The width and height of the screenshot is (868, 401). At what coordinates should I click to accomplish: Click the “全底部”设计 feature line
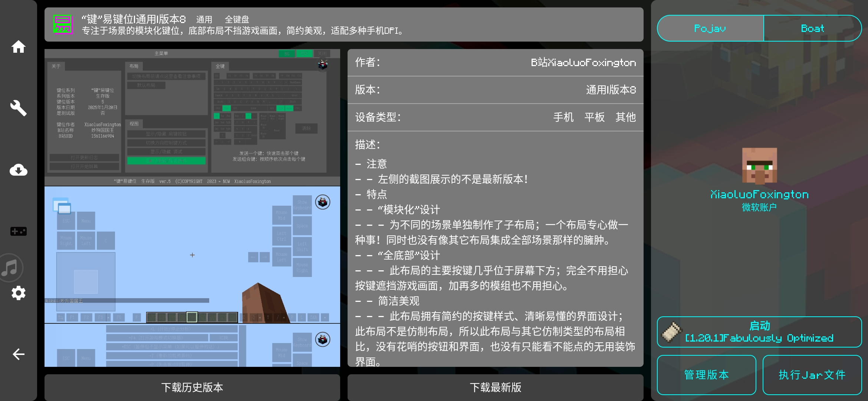tap(398, 255)
